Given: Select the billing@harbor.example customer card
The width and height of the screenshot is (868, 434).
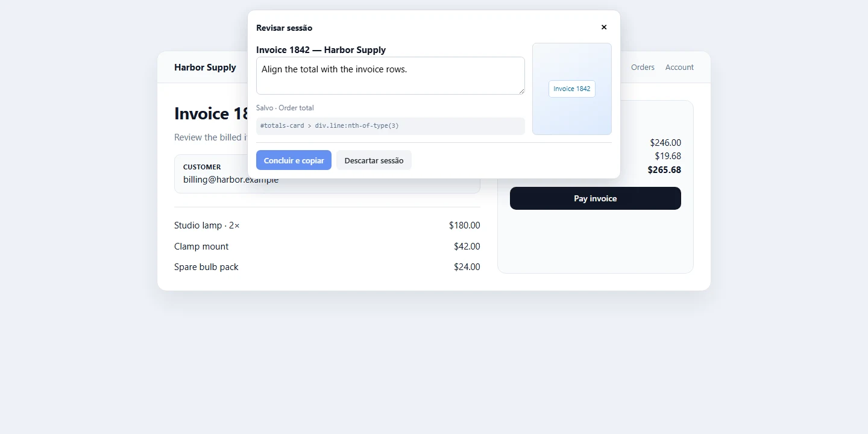Looking at the screenshot, I should 327,174.
